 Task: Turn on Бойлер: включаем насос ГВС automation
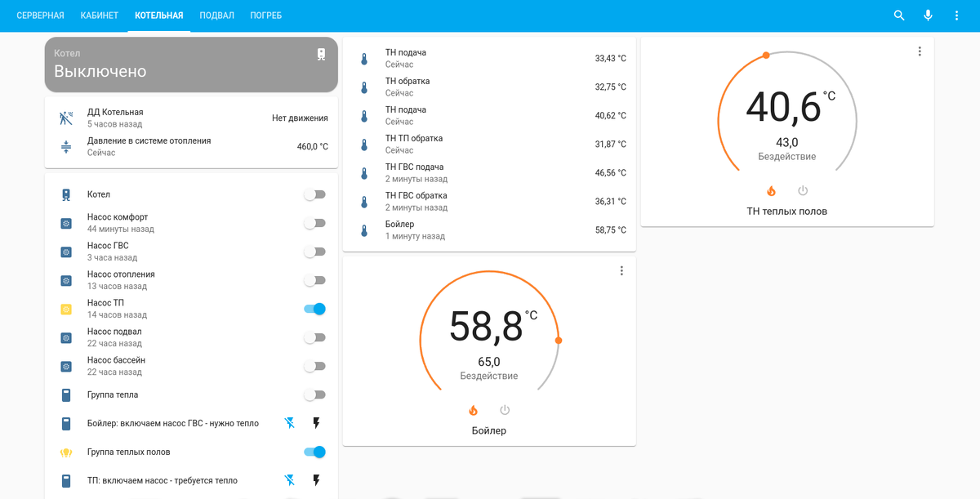[317, 423]
